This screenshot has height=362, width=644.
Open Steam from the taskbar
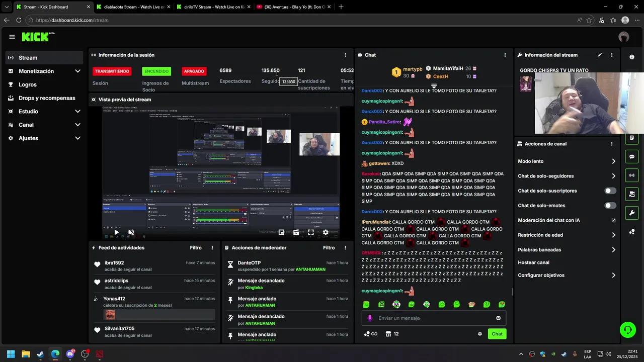click(x=40, y=354)
